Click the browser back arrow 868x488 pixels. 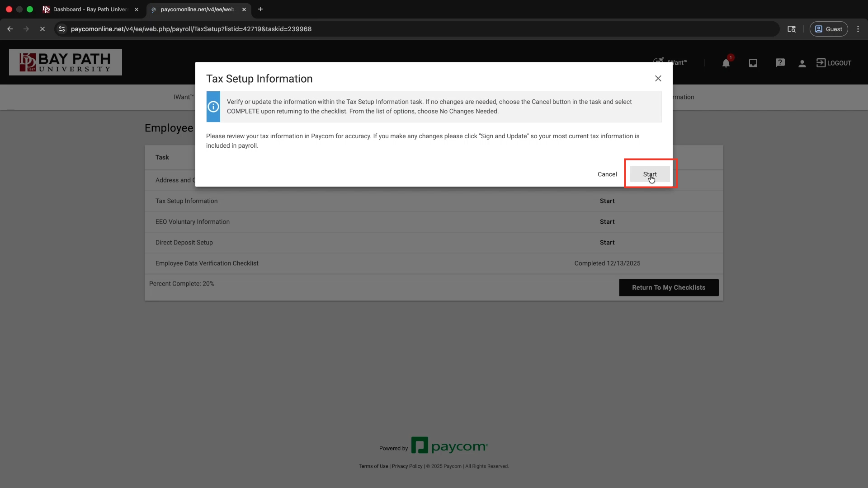[x=10, y=29]
